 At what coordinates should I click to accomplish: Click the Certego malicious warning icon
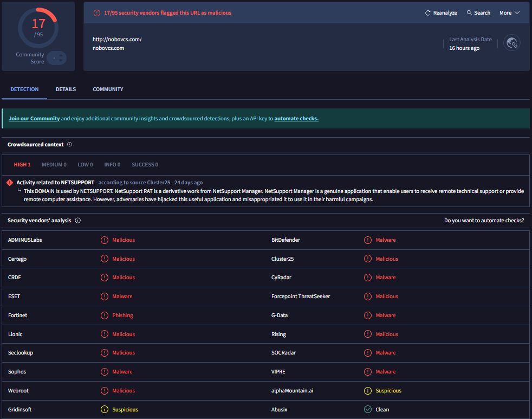tap(105, 259)
